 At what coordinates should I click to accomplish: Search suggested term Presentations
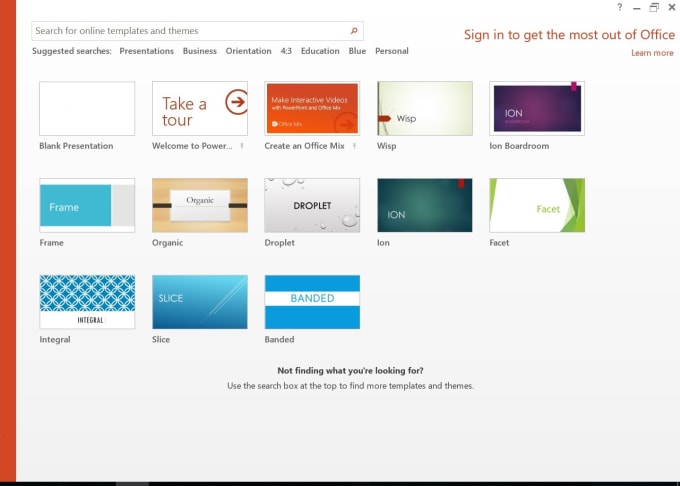147,51
